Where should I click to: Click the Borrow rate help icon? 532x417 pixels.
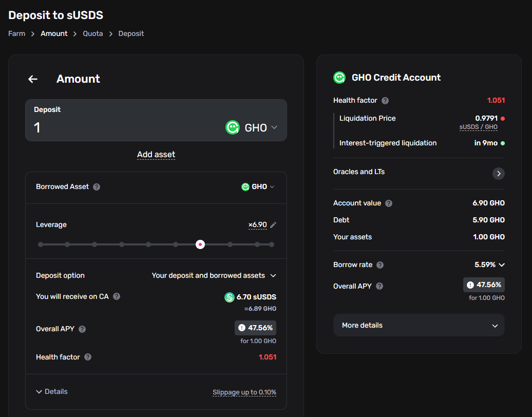point(380,265)
